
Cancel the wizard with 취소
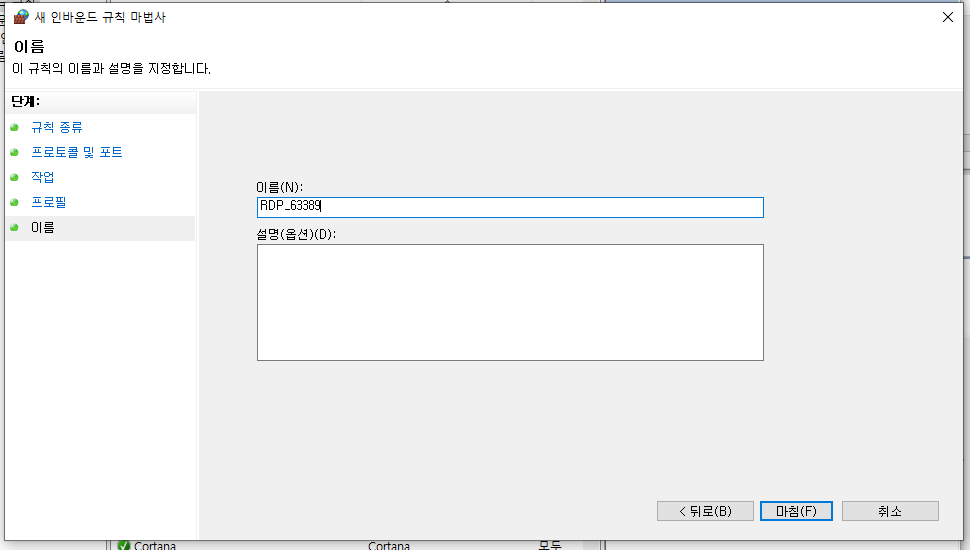[x=890, y=511]
